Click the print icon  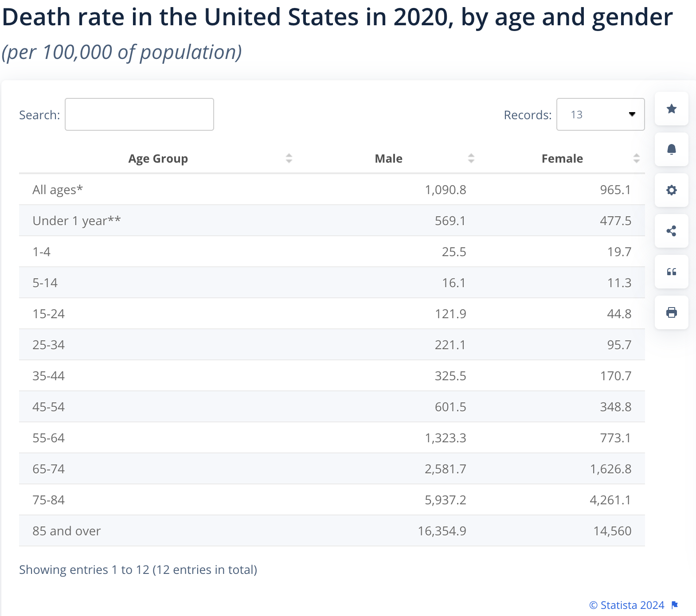[671, 313]
